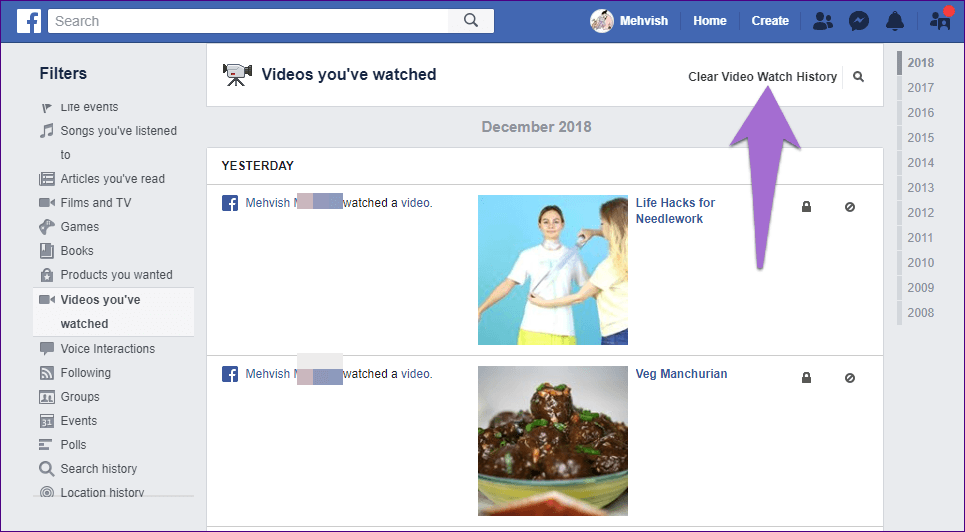Screen dimensions: 965x532
Task: Click the Products you wanted bag icon
Action: [47, 275]
